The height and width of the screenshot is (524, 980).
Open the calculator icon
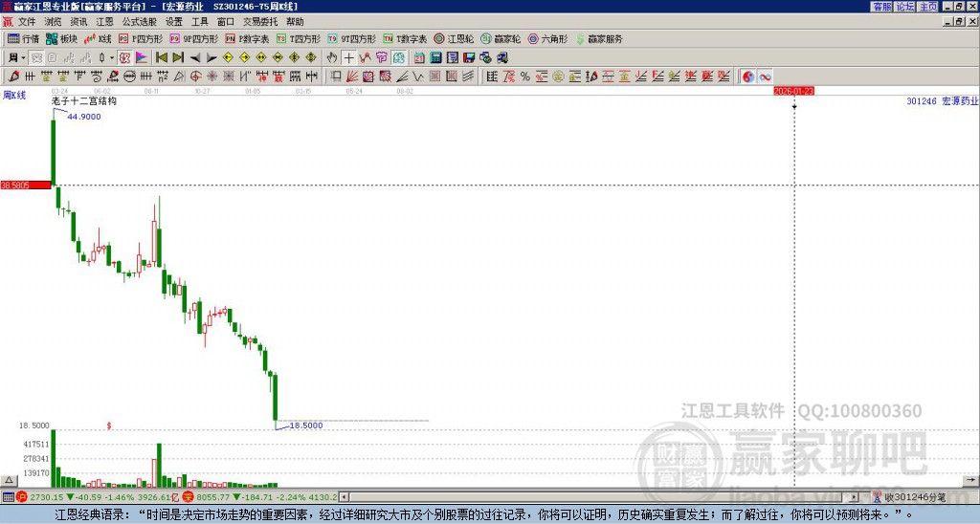click(x=436, y=58)
